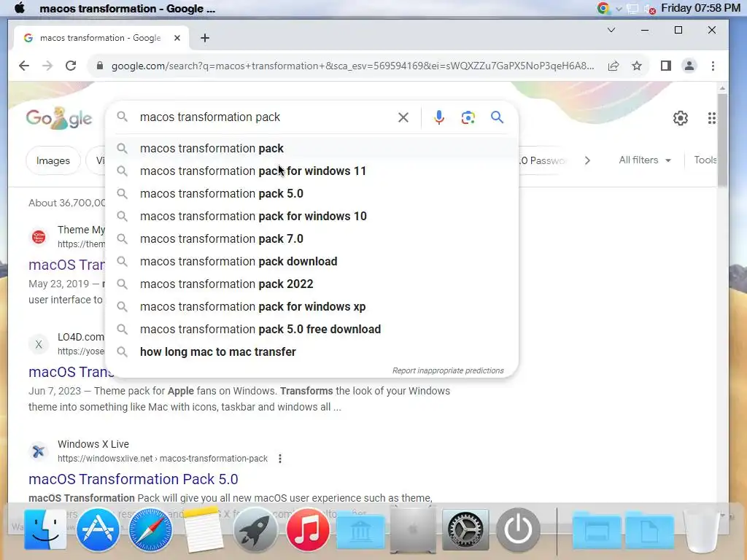Select suggestion pack for windows xp
This screenshot has height=560, width=747.
pyautogui.click(x=311, y=307)
